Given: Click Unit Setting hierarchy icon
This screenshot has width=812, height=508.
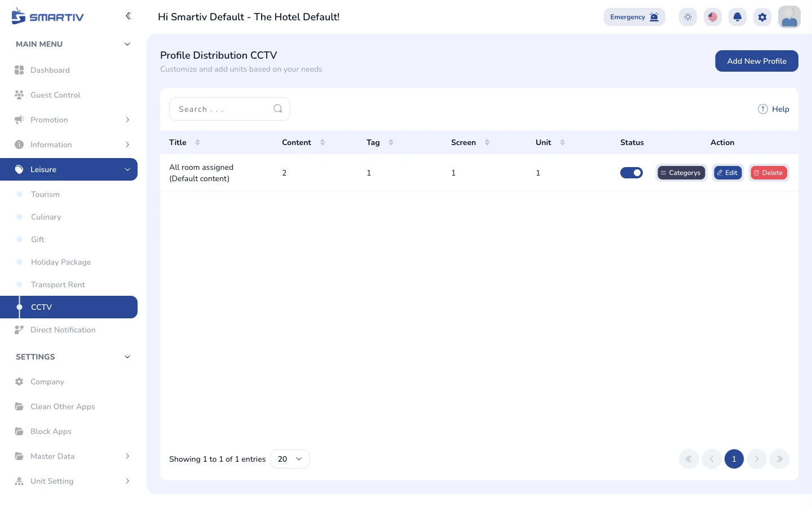Looking at the screenshot, I should 19,481.
